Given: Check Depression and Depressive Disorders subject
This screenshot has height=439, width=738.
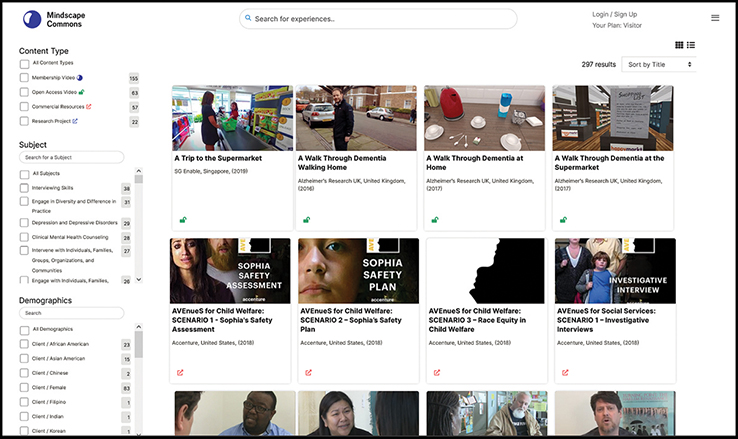Looking at the screenshot, I should 24,223.
